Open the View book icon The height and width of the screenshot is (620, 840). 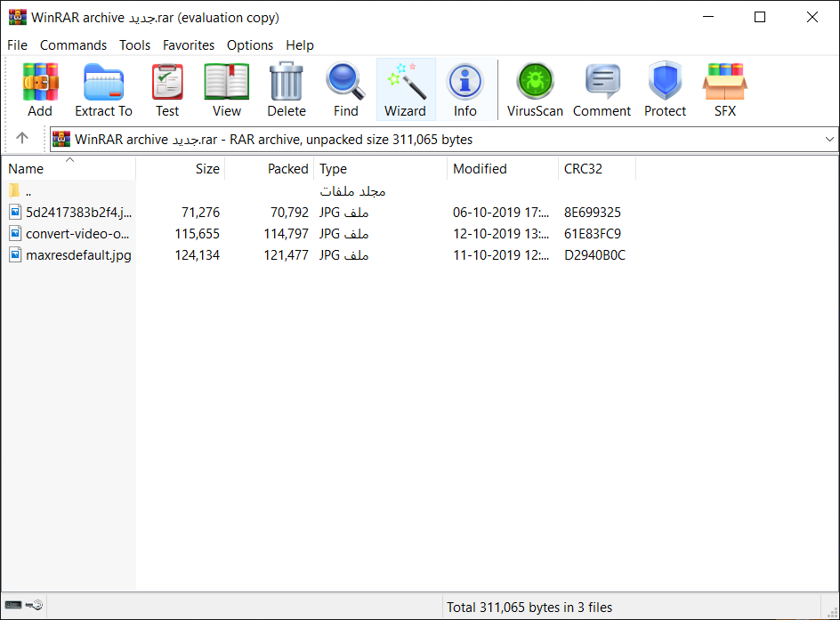227,81
